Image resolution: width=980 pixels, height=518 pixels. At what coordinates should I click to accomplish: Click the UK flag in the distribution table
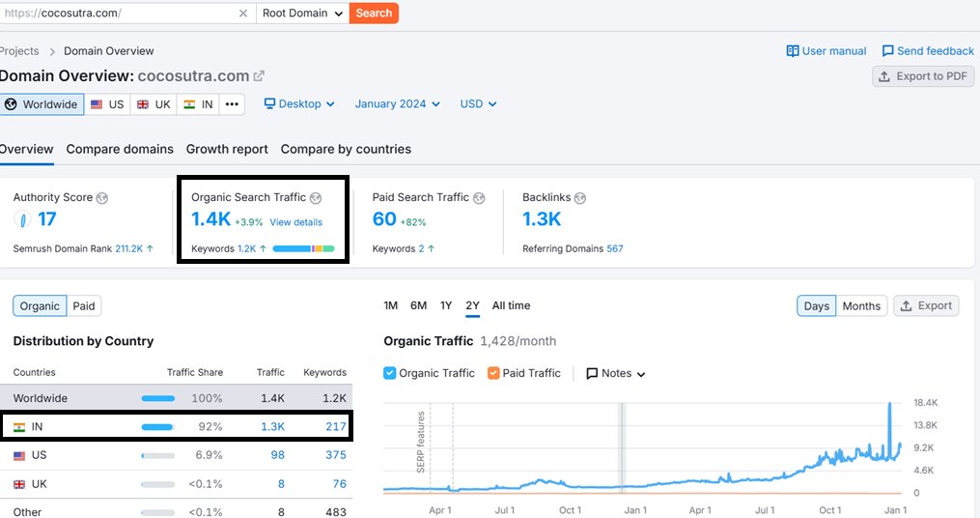point(19,484)
